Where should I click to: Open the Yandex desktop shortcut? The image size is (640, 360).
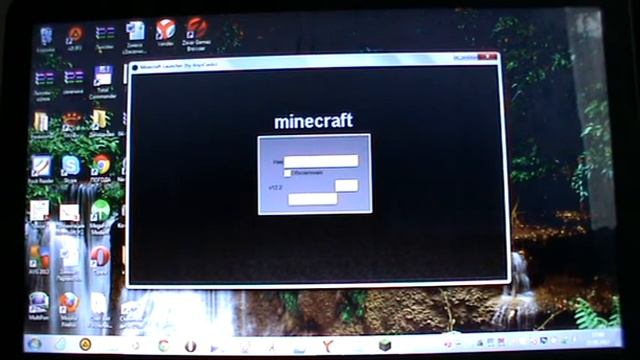pyautogui.click(x=165, y=32)
